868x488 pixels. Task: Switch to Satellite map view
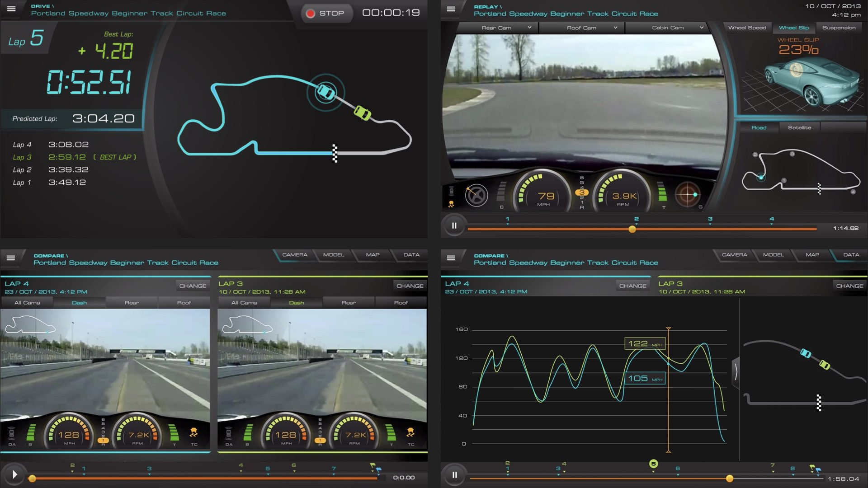click(799, 128)
